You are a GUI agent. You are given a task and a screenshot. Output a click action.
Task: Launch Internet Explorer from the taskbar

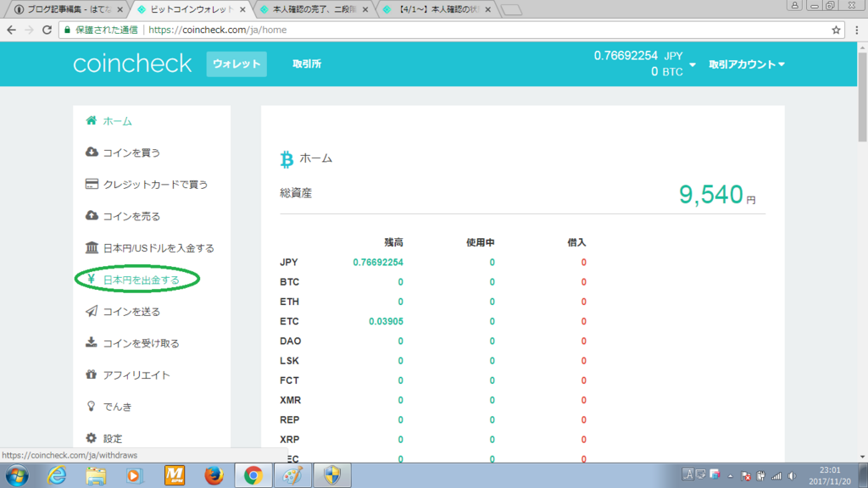click(x=57, y=476)
